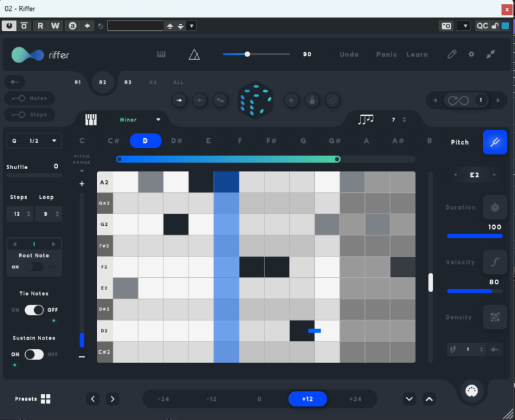Expand the Pitch Range arrow
This screenshot has height=420, width=515.
[x=82, y=172]
